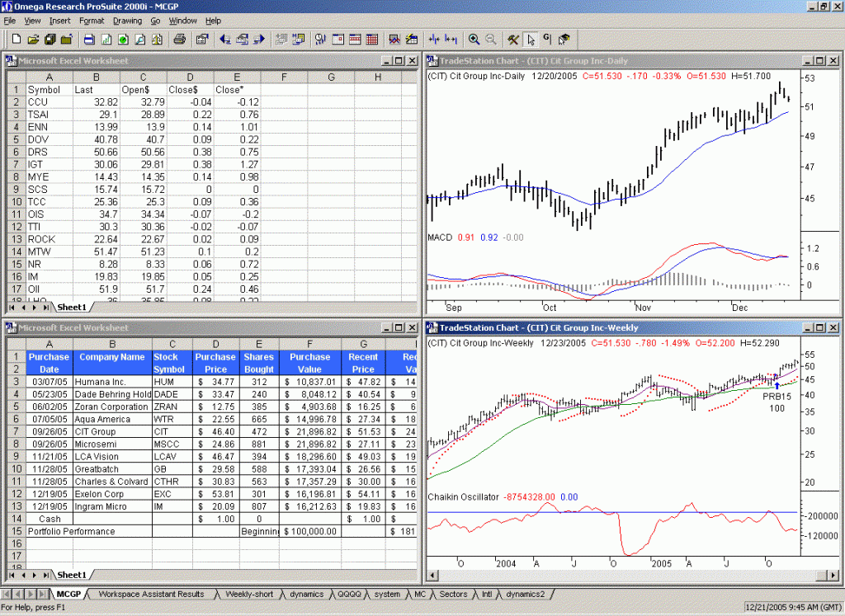Click next-sheet arrow in top Excel worksheet
Viewport: 845px width, 616px height.
[x=35, y=307]
